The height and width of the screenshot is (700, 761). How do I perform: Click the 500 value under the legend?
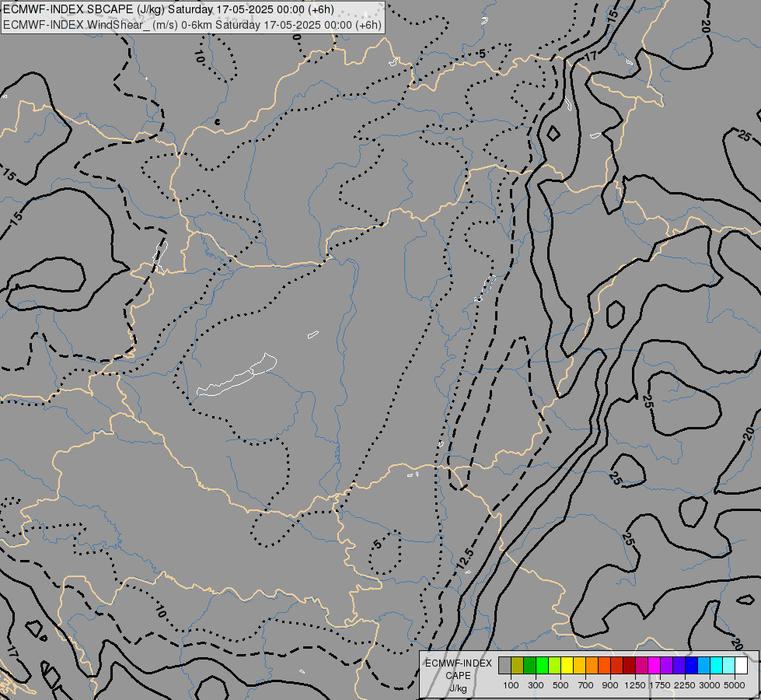pos(560,685)
